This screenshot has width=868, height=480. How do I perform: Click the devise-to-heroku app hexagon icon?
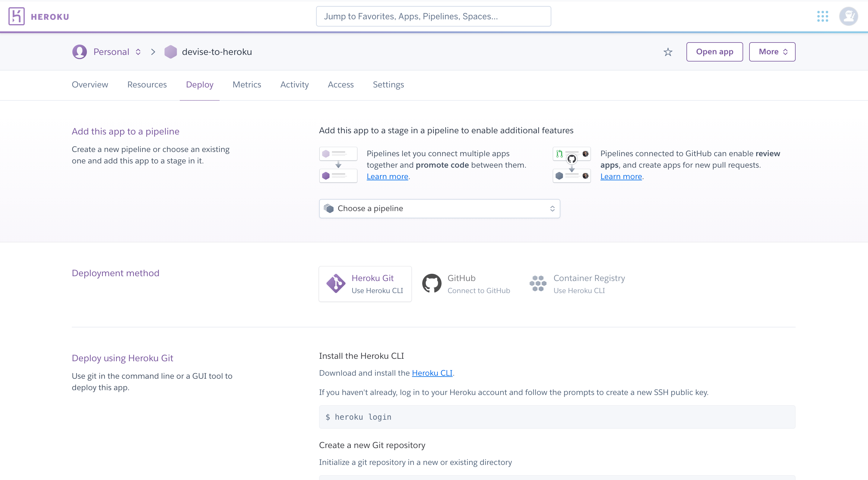(x=171, y=52)
